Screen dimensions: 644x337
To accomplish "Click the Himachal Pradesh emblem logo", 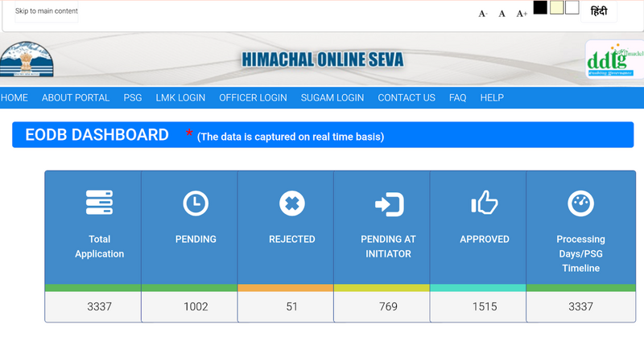I will pos(24,61).
